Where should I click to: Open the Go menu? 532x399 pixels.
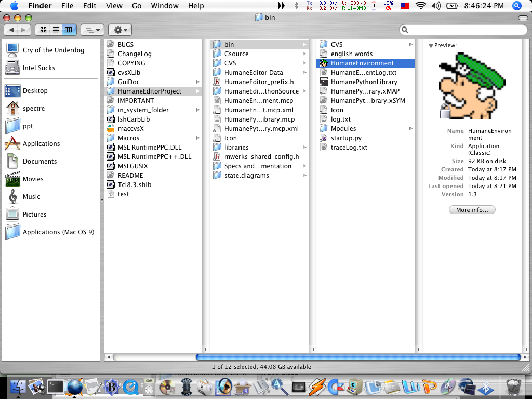tap(137, 6)
